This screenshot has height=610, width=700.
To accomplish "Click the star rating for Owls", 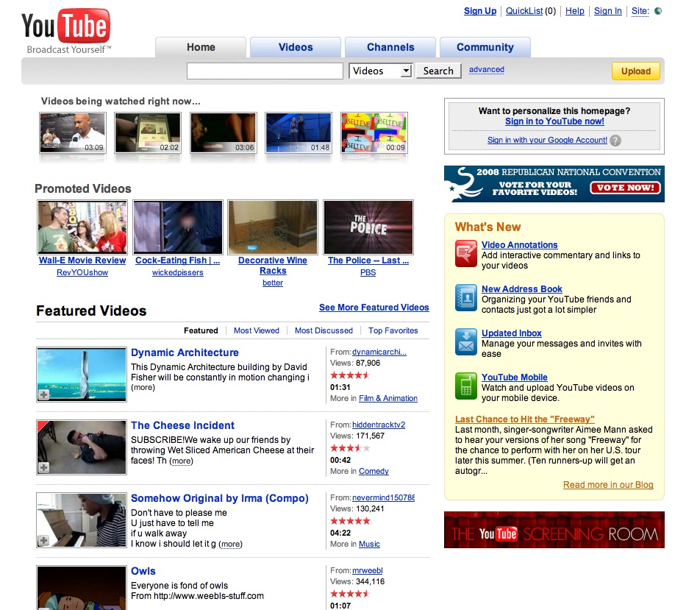I will pyautogui.click(x=350, y=594).
